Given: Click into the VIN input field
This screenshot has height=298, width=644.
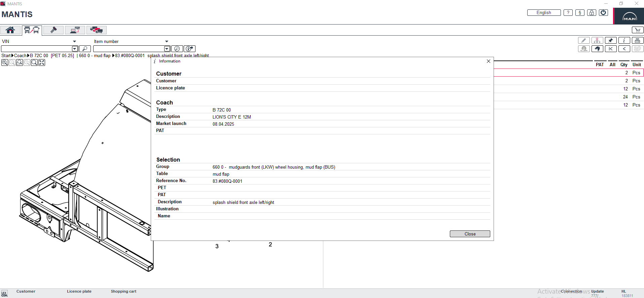Looking at the screenshot, I should pyautogui.click(x=37, y=49).
